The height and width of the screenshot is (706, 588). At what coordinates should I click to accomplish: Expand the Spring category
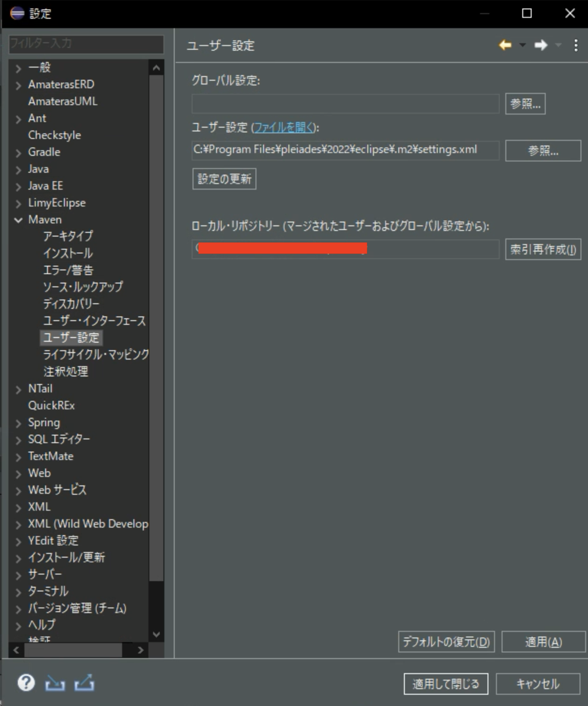(x=18, y=422)
